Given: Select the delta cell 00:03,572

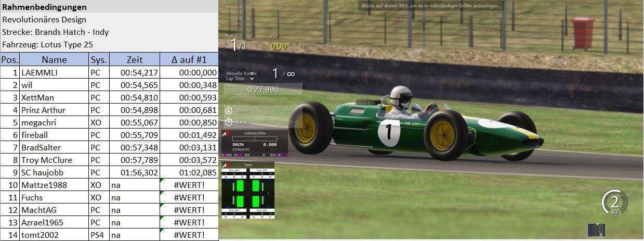Looking at the screenshot, I should click(x=189, y=160).
